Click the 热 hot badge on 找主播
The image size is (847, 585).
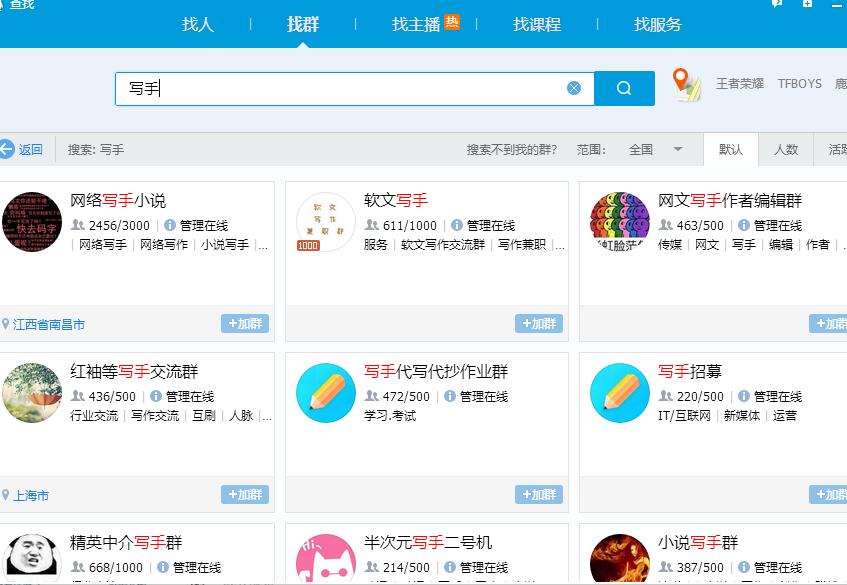click(x=451, y=19)
